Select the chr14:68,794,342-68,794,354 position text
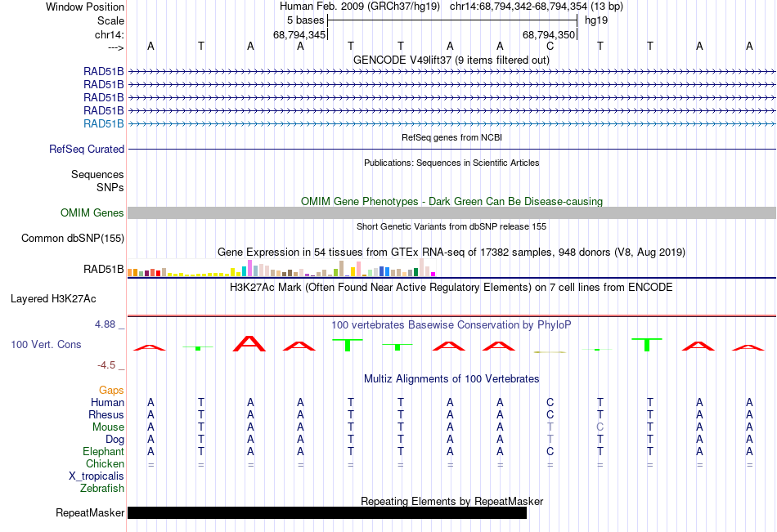The height and width of the screenshot is (532, 777). 519,7
